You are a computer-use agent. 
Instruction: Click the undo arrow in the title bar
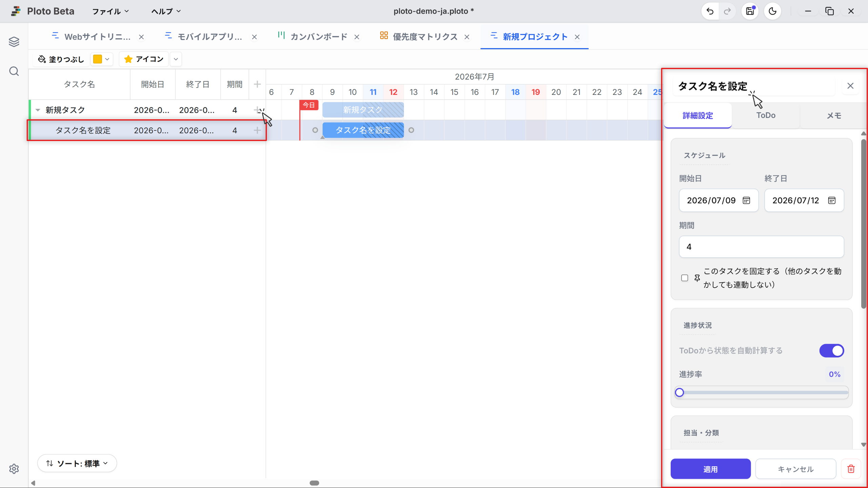coord(710,11)
